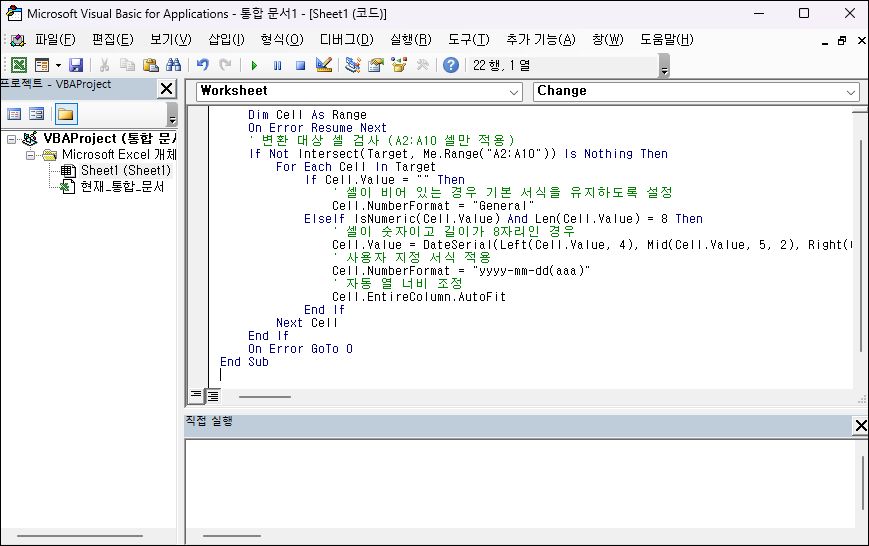
Task: Click the Cell.EntireColumn.AutoFit code line
Action: 419,297
